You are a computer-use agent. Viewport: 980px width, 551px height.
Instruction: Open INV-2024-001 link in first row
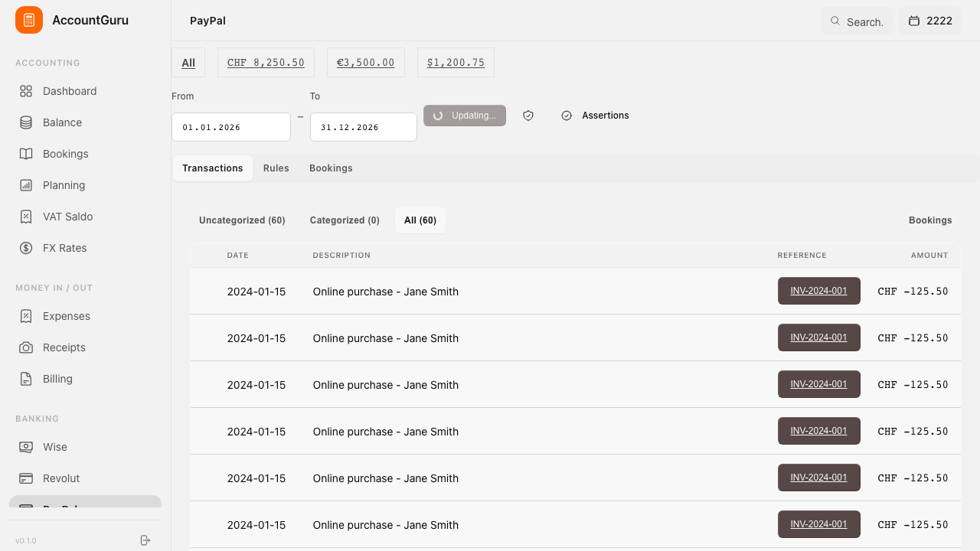click(x=819, y=291)
